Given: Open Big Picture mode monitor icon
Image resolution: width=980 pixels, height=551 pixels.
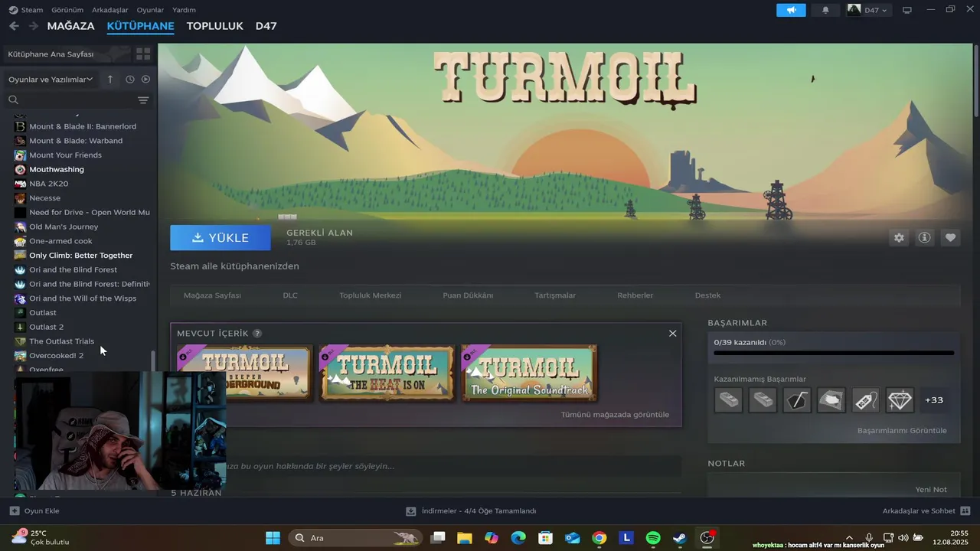Looking at the screenshot, I should pos(907,10).
